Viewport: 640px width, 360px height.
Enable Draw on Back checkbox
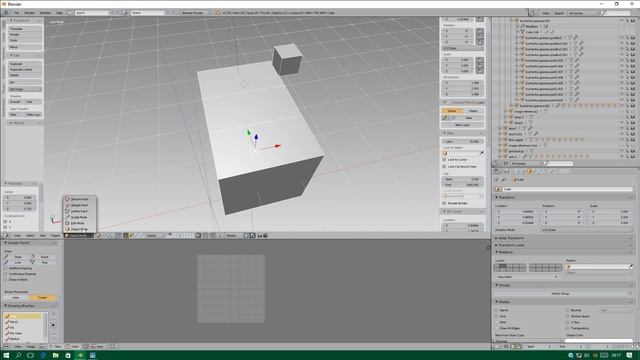click(x=6, y=280)
